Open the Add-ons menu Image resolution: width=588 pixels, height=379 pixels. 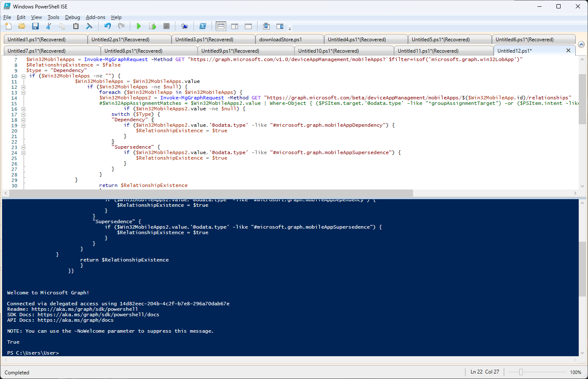(96, 17)
